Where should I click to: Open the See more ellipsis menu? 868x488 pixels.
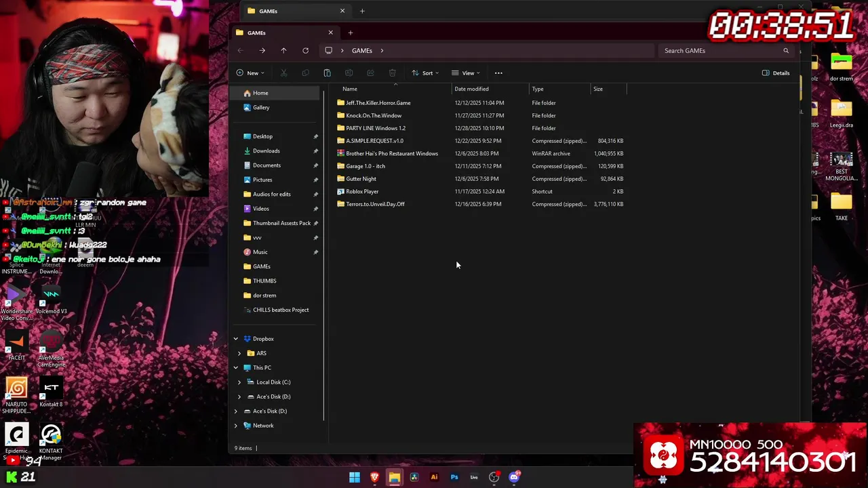pyautogui.click(x=498, y=73)
